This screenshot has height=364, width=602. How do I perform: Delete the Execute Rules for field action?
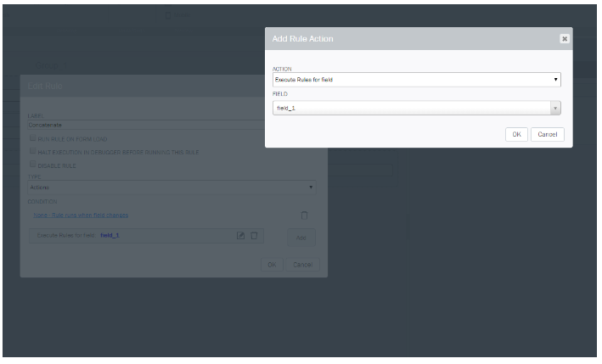(254, 235)
